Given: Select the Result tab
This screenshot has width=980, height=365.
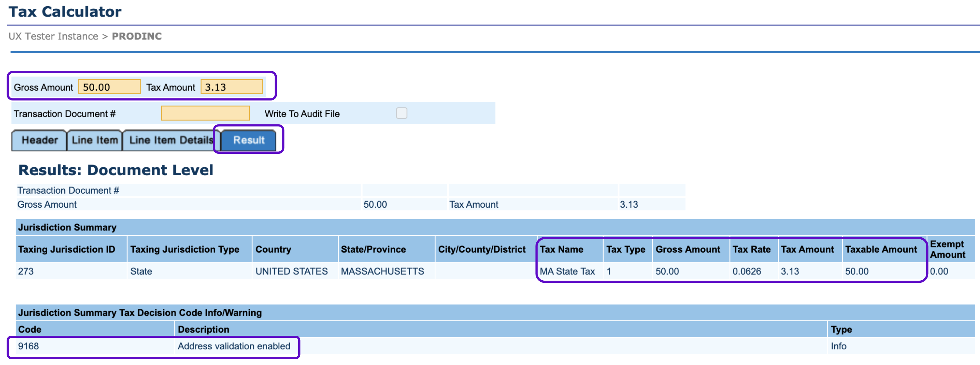Looking at the screenshot, I should coord(249,140).
